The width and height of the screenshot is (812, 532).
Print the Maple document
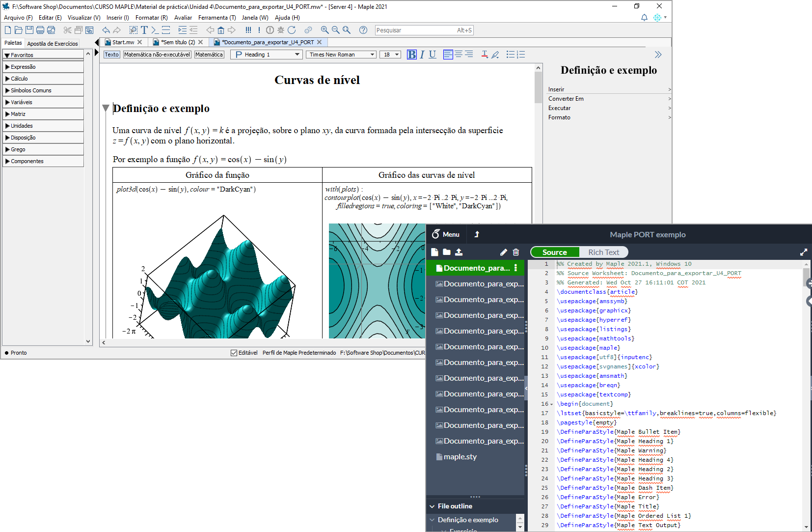[40, 30]
